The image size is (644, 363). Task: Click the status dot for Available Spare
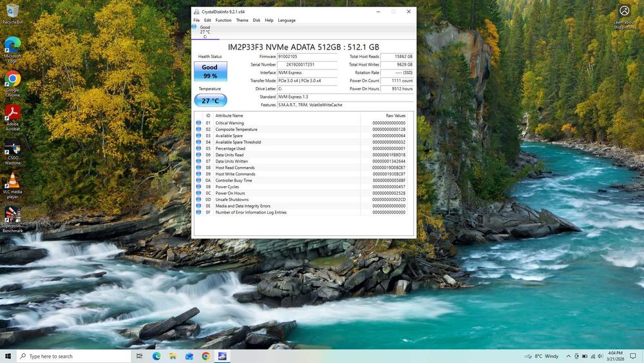pos(198,135)
